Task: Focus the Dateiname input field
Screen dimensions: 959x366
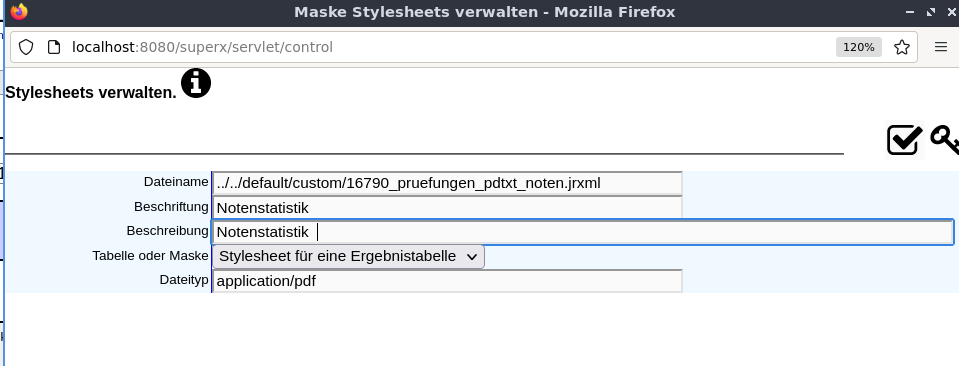Action: tap(447, 183)
